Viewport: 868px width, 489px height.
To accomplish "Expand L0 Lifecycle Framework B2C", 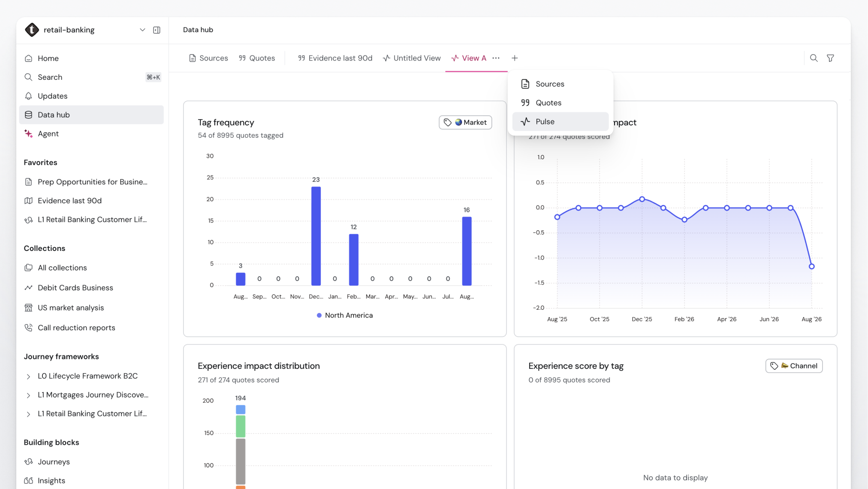I will (x=28, y=377).
